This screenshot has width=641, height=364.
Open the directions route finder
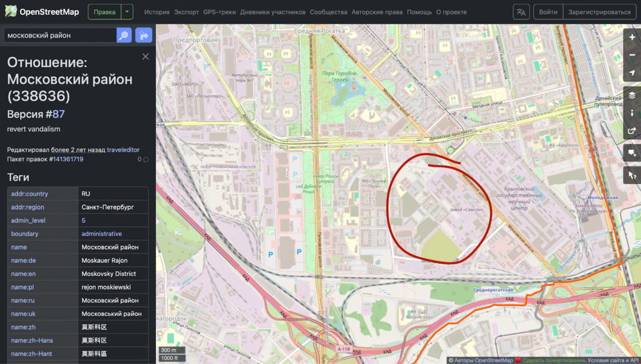point(143,36)
